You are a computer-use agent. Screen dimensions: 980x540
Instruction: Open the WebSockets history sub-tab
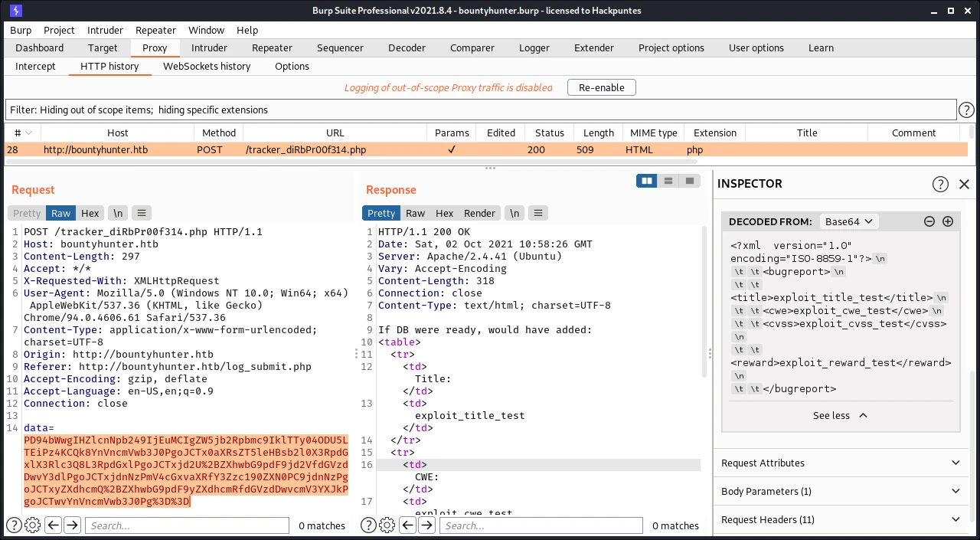tap(207, 66)
